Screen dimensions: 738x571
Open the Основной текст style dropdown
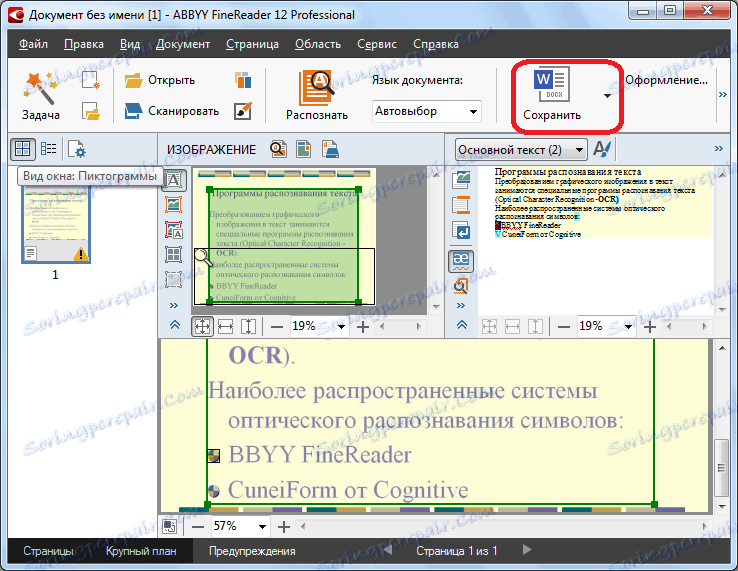(520, 149)
